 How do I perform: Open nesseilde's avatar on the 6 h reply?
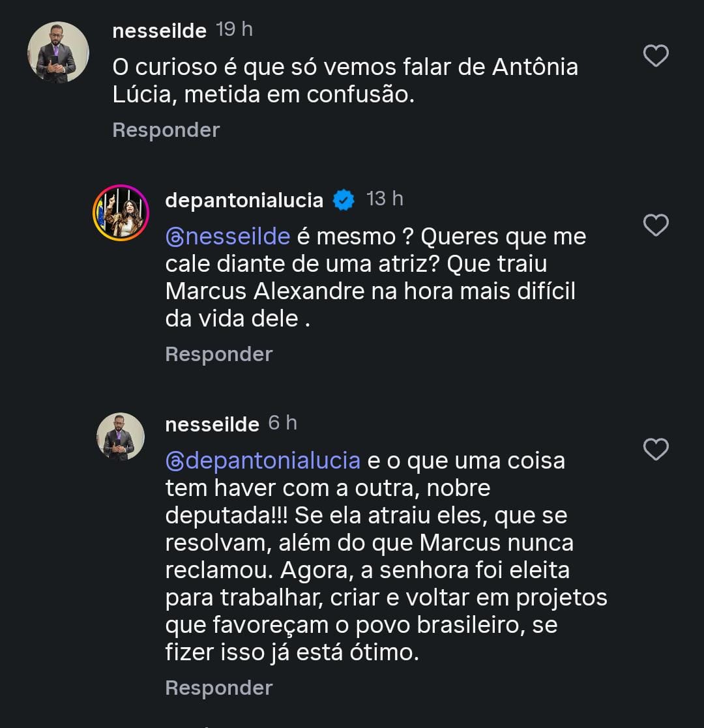[x=121, y=437]
